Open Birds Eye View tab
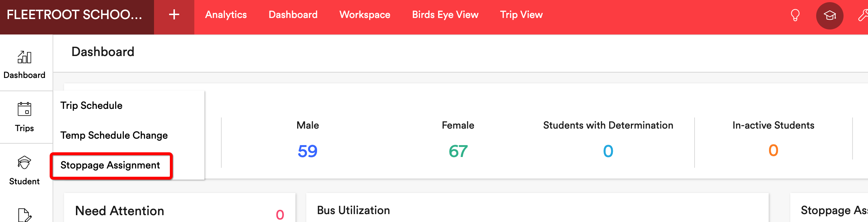 (445, 15)
